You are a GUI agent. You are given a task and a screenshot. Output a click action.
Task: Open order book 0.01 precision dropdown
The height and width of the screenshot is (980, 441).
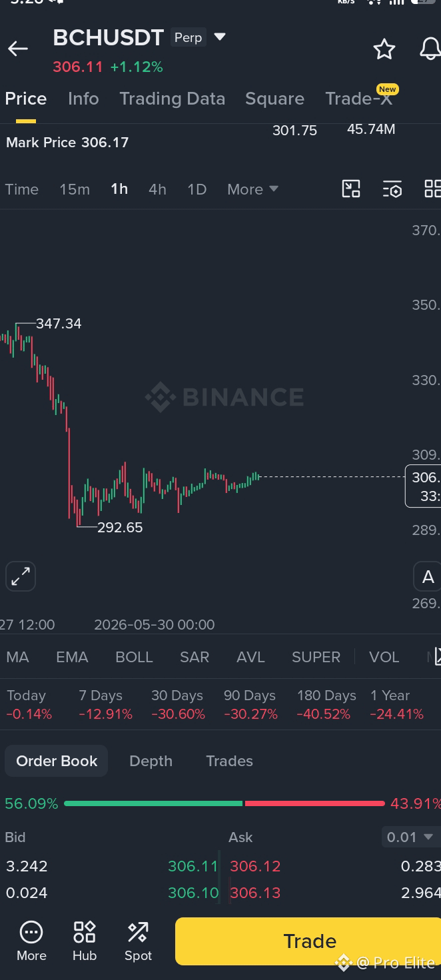(410, 837)
